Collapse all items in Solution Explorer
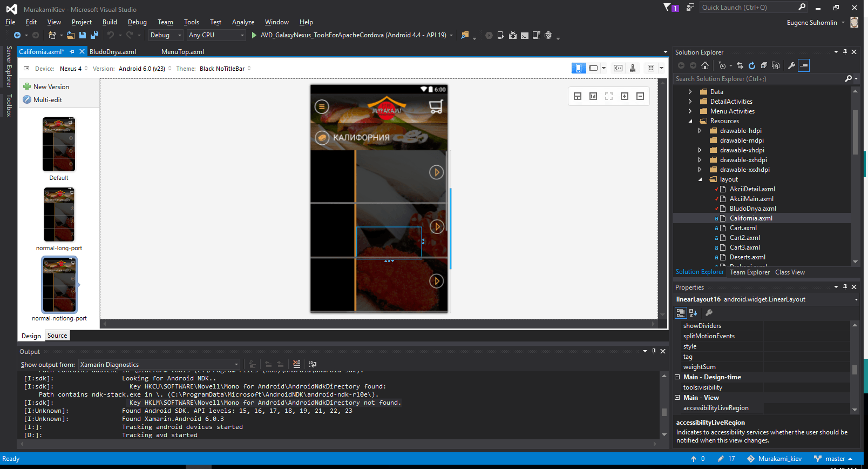This screenshot has height=469, width=868. 764,65
